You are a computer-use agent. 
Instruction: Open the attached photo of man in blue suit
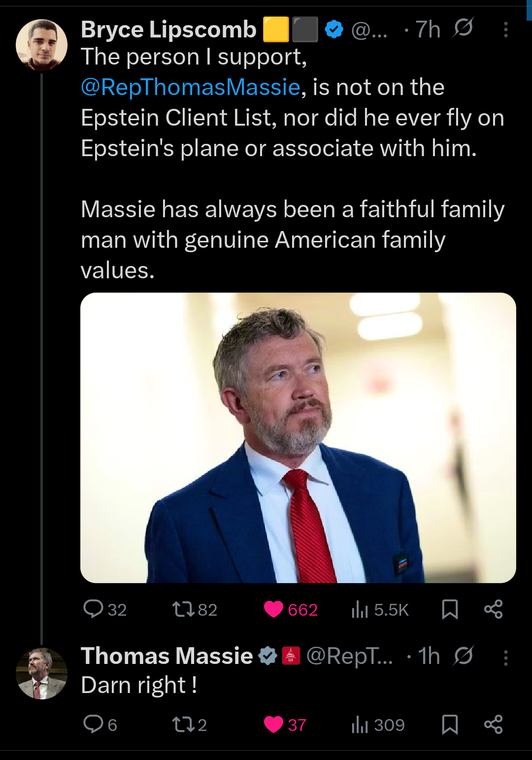click(x=298, y=438)
